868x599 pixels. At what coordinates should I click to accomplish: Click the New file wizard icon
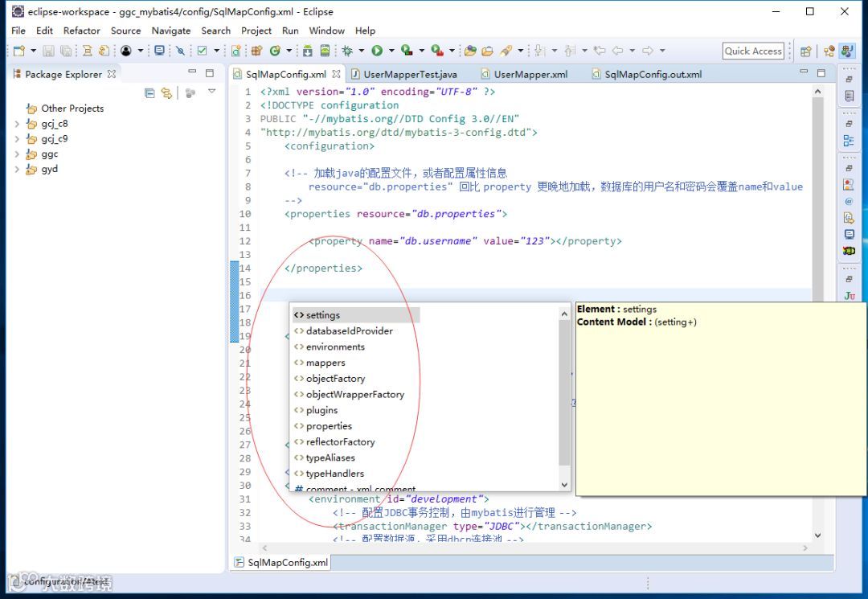point(18,51)
